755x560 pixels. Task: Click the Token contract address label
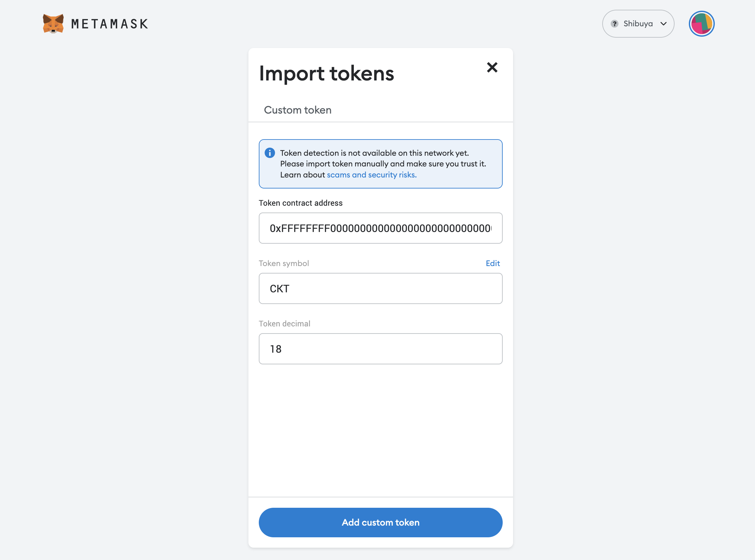click(301, 203)
